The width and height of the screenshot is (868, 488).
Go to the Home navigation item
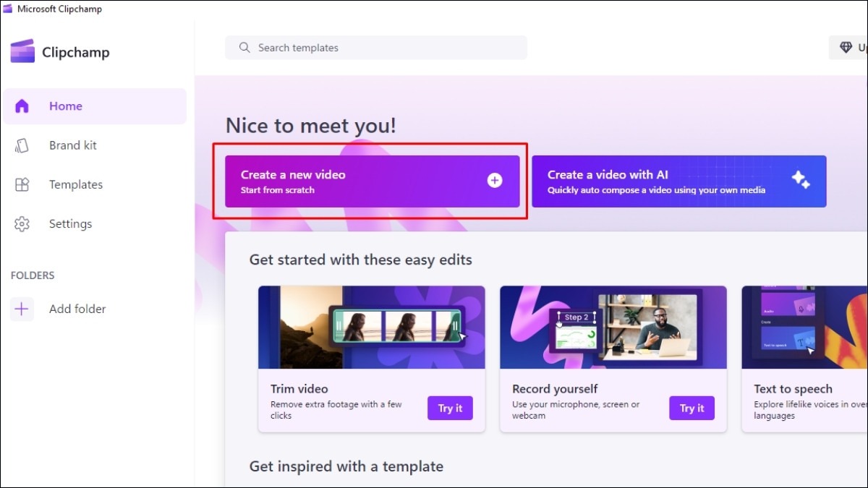click(94, 106)
